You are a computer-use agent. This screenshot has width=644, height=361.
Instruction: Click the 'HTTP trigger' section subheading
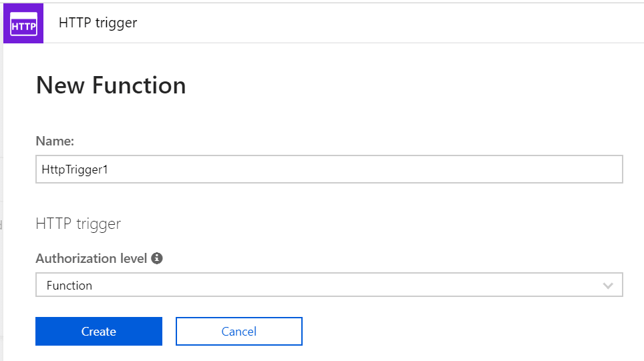[78, 224]
